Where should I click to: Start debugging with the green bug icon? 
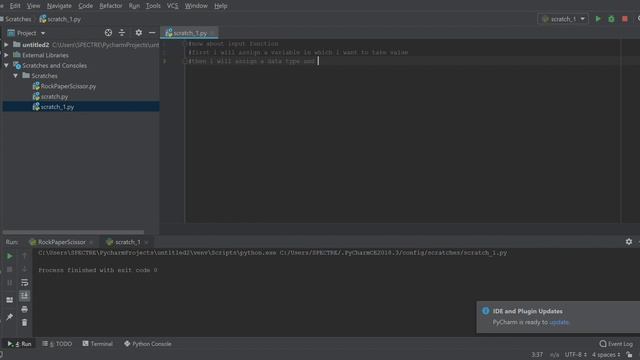pos(611,19)
